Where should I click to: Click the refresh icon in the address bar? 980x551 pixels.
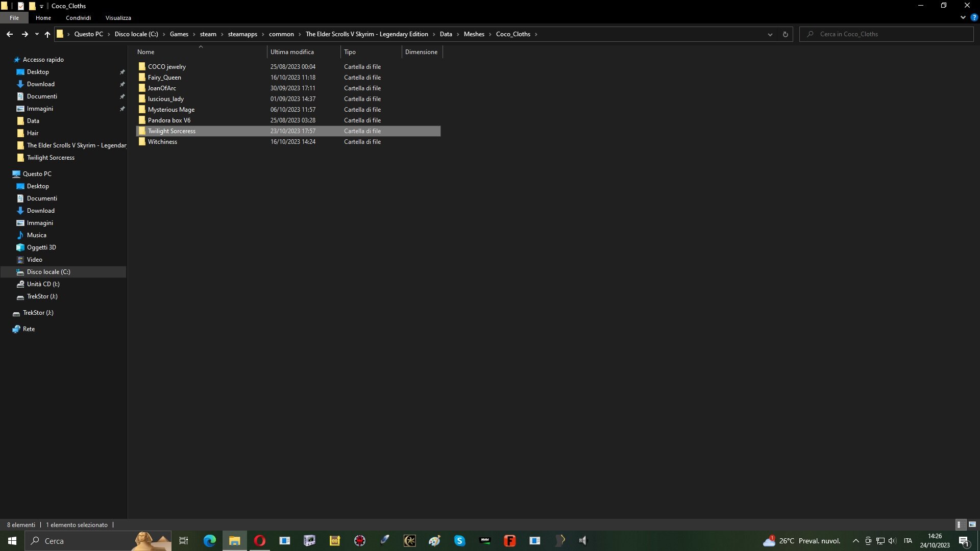(785, 34)
